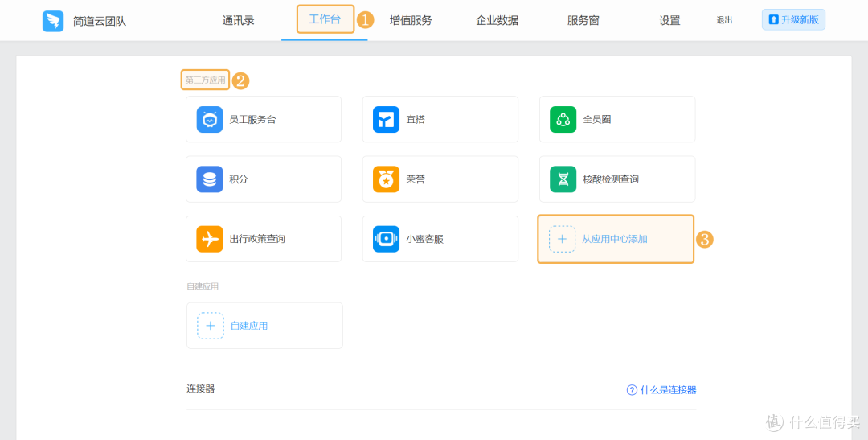Click the 小蜜客服 label text
The width and height of the screenshot is (868, 440).
pyautogui.click(x=424, y=239)
